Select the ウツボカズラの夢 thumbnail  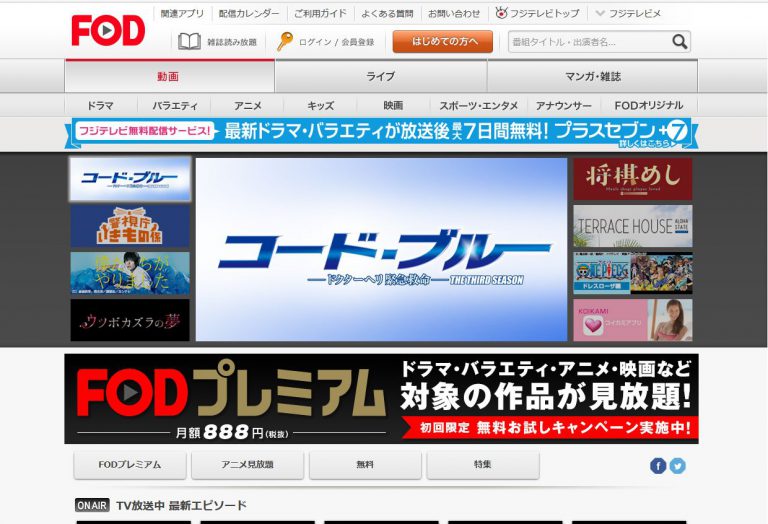tap(130, 320)
